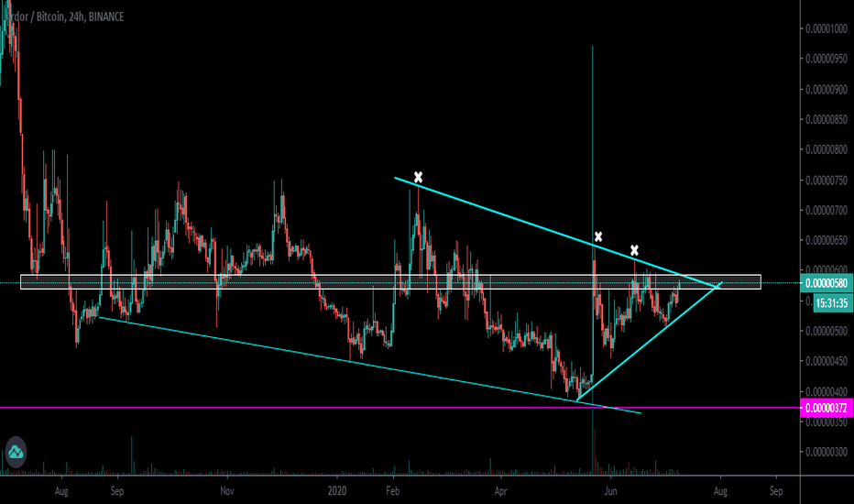
Task: Click the 0.00000450 price axis label
Action: 827,361
